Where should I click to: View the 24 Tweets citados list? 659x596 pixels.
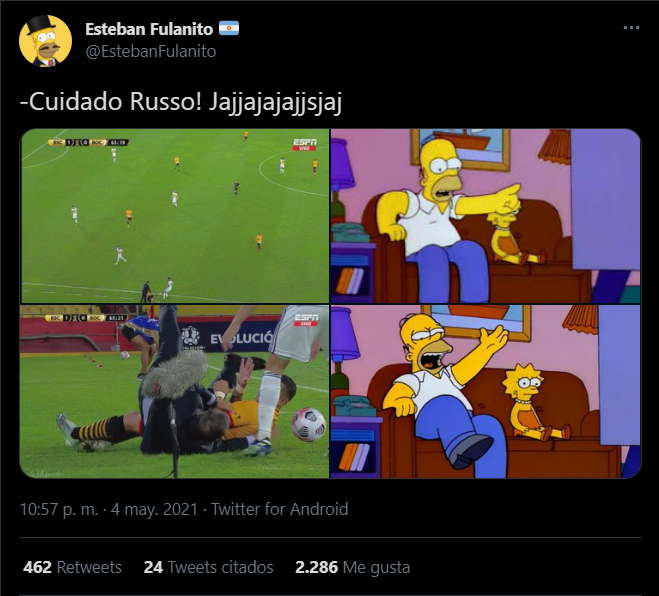(x=208, y=567)
